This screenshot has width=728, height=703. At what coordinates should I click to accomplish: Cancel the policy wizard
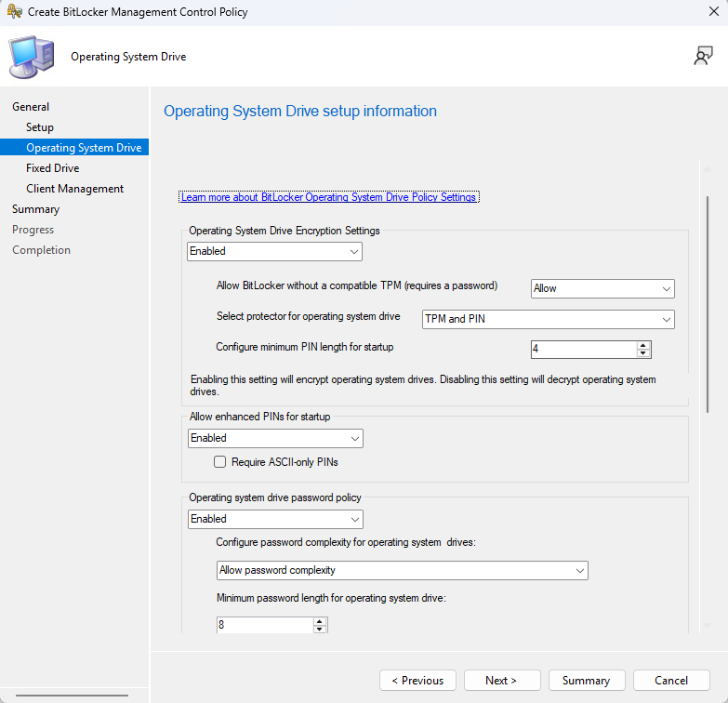[671, 681]
